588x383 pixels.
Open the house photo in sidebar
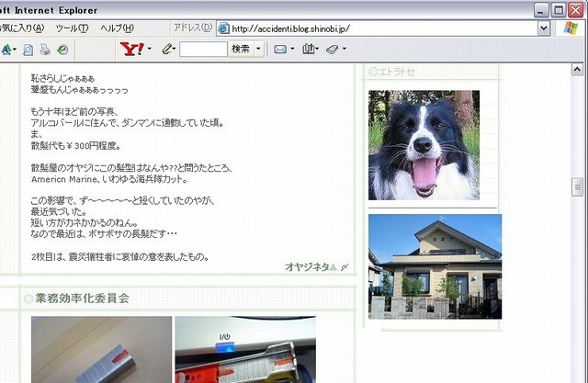(435, 267)
